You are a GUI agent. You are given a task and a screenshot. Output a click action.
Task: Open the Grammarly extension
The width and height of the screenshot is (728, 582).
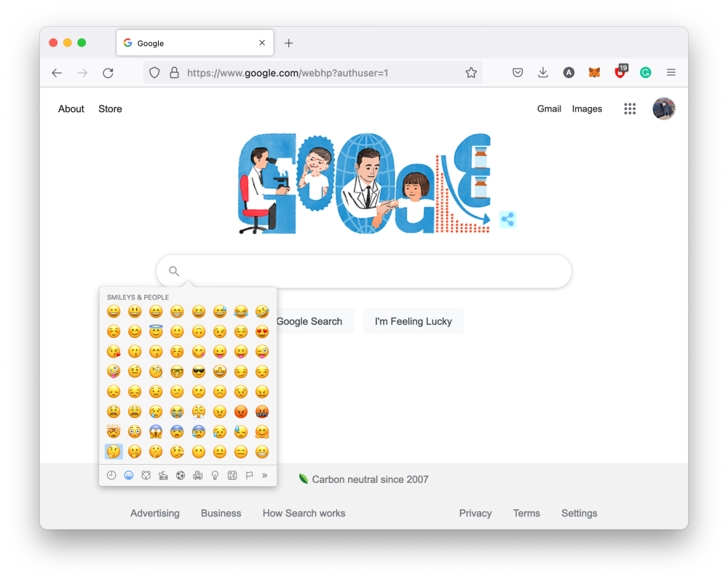(x=645, y=72)
